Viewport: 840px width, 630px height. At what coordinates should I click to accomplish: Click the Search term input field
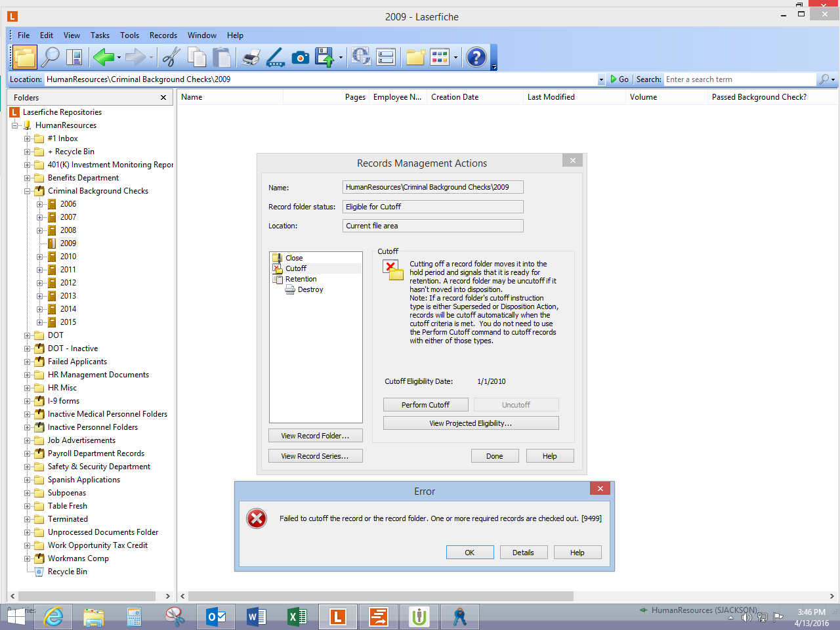[x=739, y=79]
